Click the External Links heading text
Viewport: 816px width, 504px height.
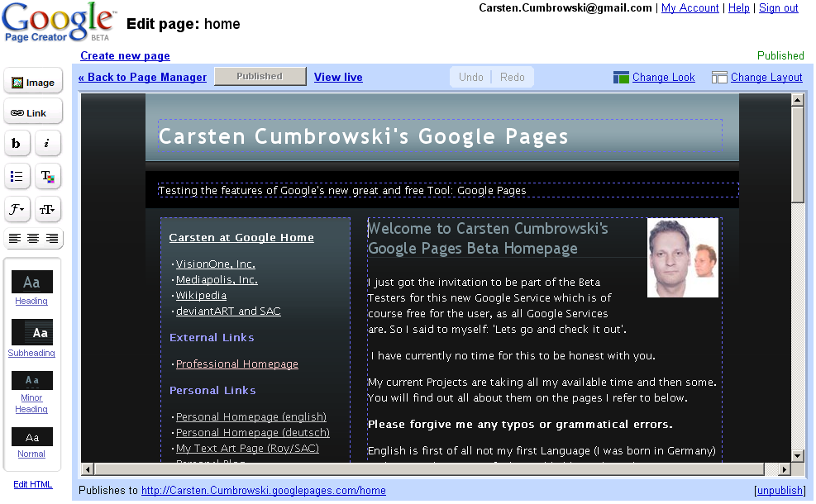point(212,338)
